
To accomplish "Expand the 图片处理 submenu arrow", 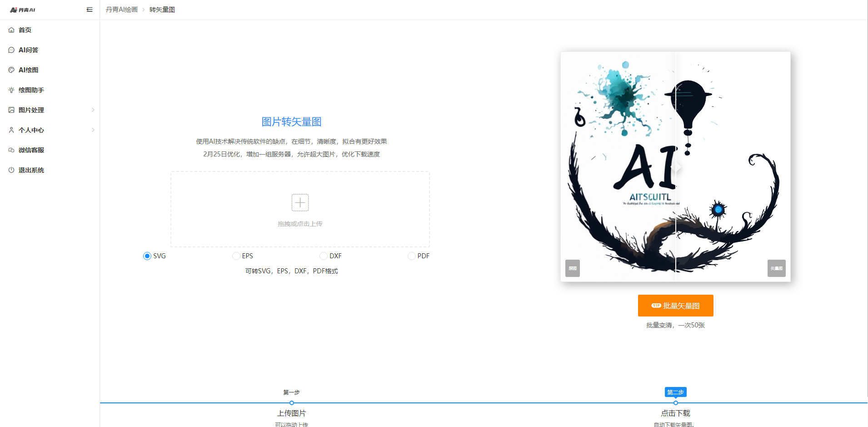I will coord(93,110).
